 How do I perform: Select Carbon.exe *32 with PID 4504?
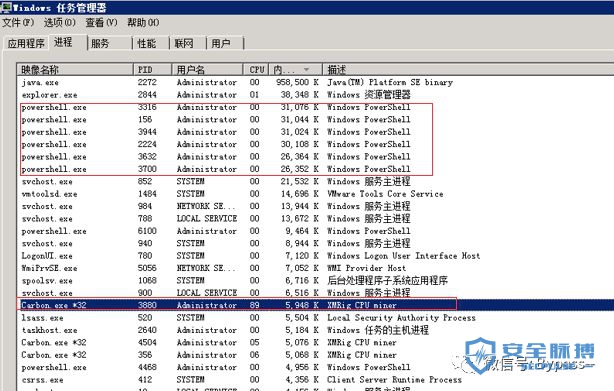pos(315,342)
